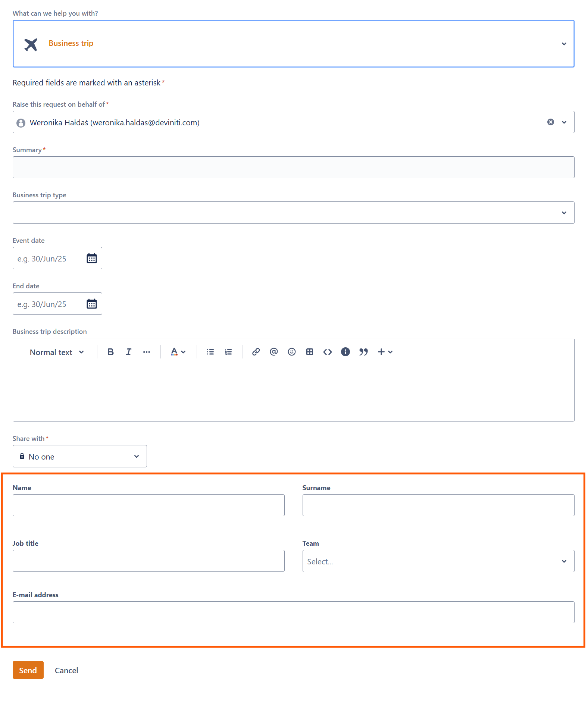Focus the Summary input field
Image resolution: width=588 pixels, height=702 pixels.
click(293, 167)
